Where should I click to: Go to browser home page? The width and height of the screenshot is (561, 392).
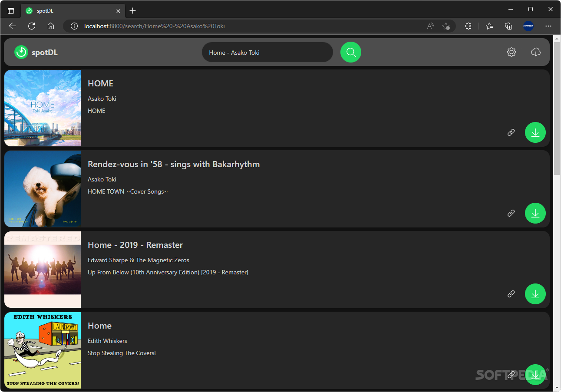coord(51,26)
